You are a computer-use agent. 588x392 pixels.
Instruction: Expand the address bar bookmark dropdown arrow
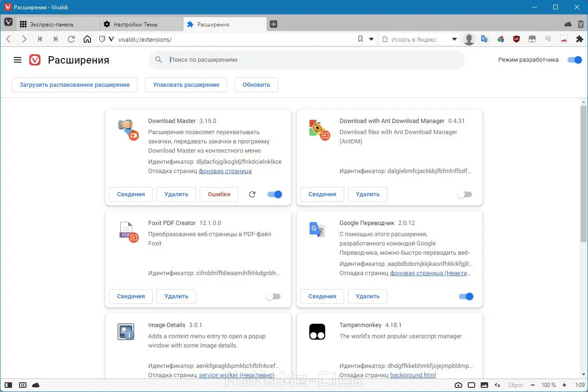click(x=372, y=39)
